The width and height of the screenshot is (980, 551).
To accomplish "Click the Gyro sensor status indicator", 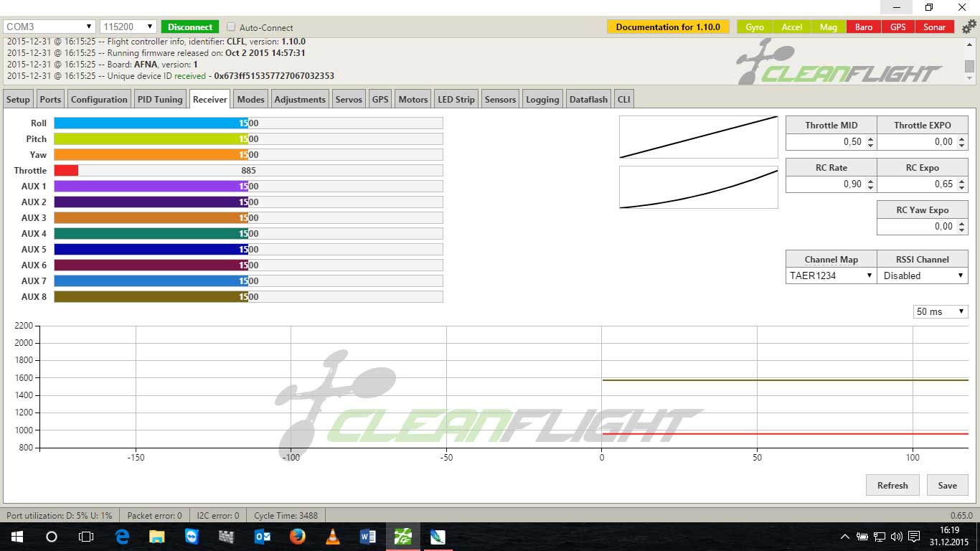I will click(755, 27).
